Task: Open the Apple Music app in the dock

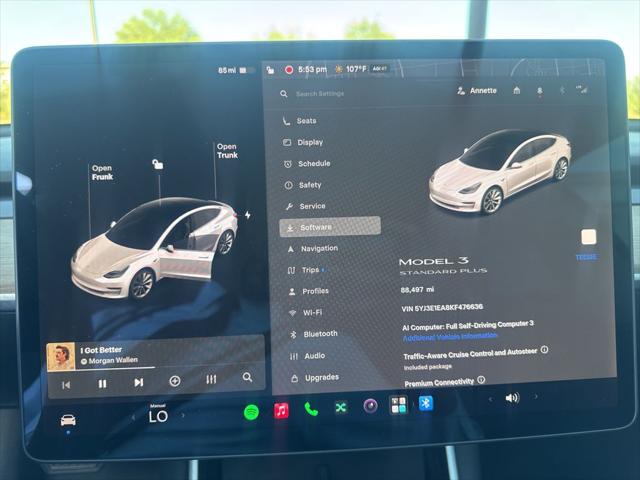Action: click(x=281, y=410)
